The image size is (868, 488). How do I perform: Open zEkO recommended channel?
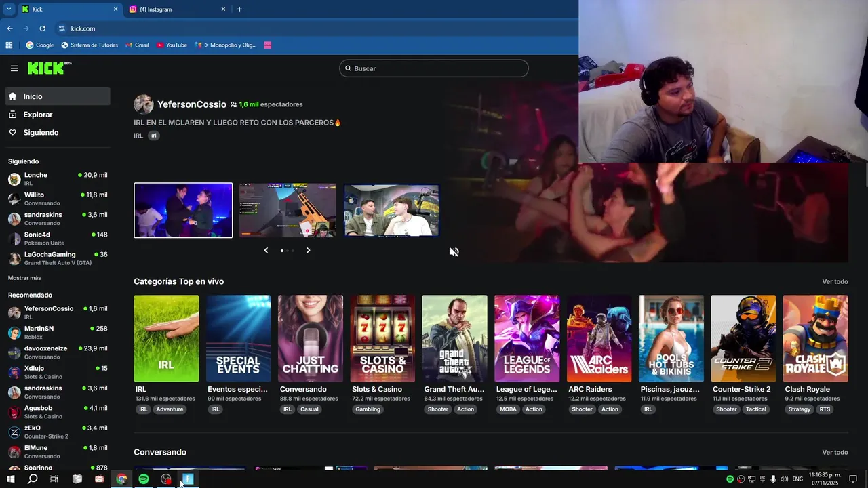(x=58, y=432)
